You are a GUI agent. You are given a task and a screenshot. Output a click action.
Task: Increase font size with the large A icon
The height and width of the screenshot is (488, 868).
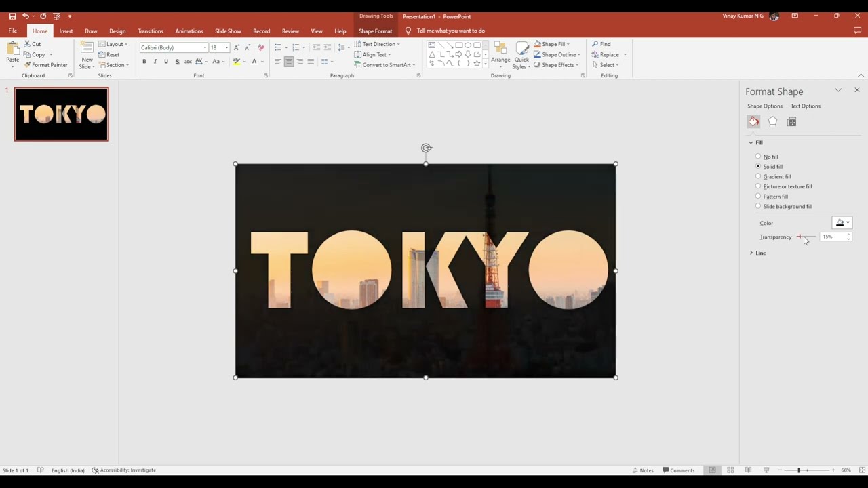pos(237,47)
